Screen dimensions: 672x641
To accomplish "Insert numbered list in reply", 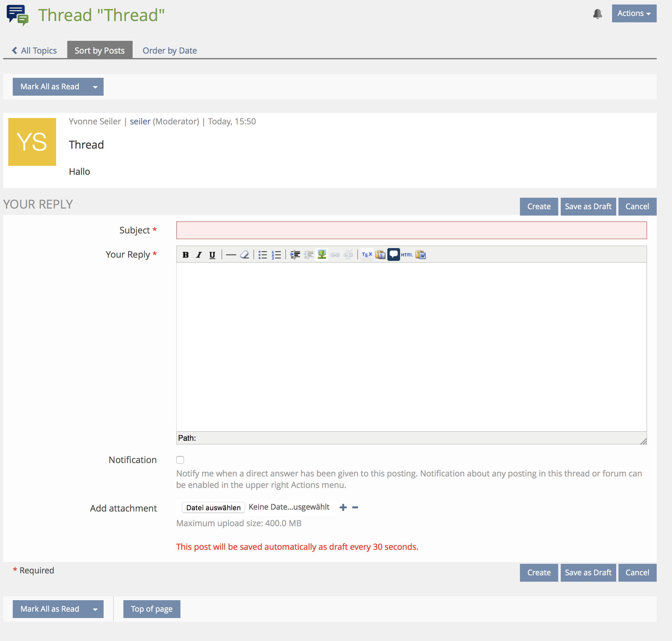I will [276, 255].
